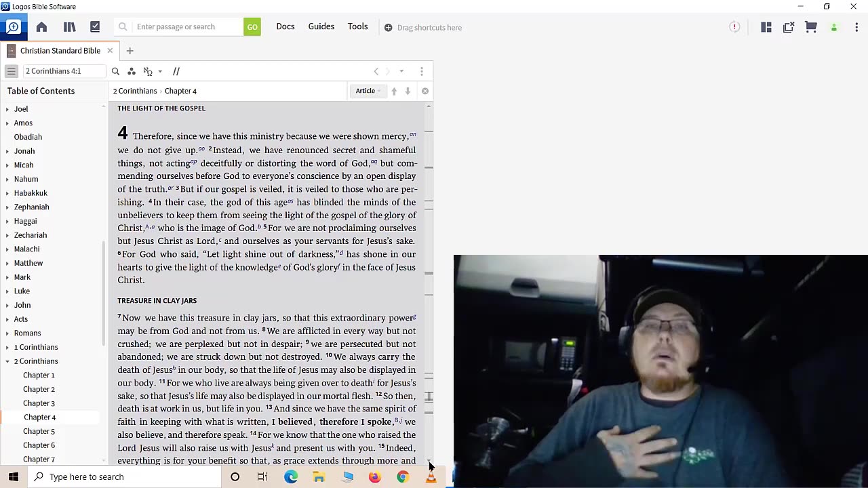This screenshot has height=488, width=868.
Task: Open Microsoft Edge from the taskbar
Action: pyautogui.click(x=291, y=477)
